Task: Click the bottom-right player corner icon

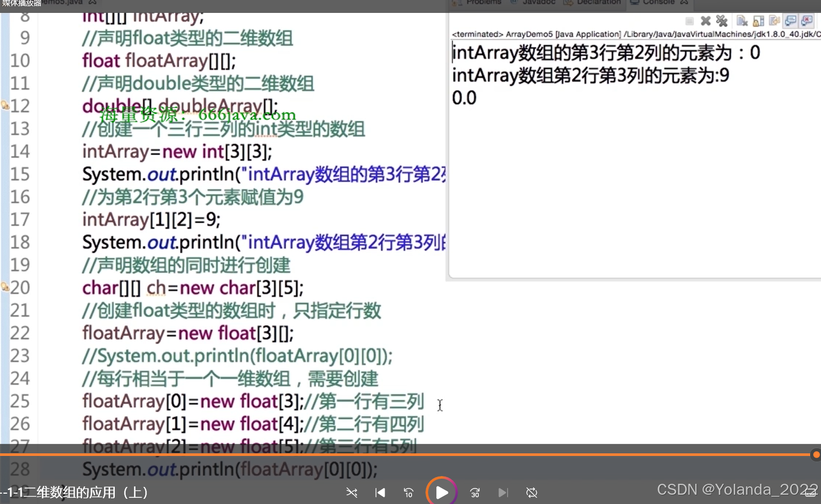Action: (x=811, y=493)
